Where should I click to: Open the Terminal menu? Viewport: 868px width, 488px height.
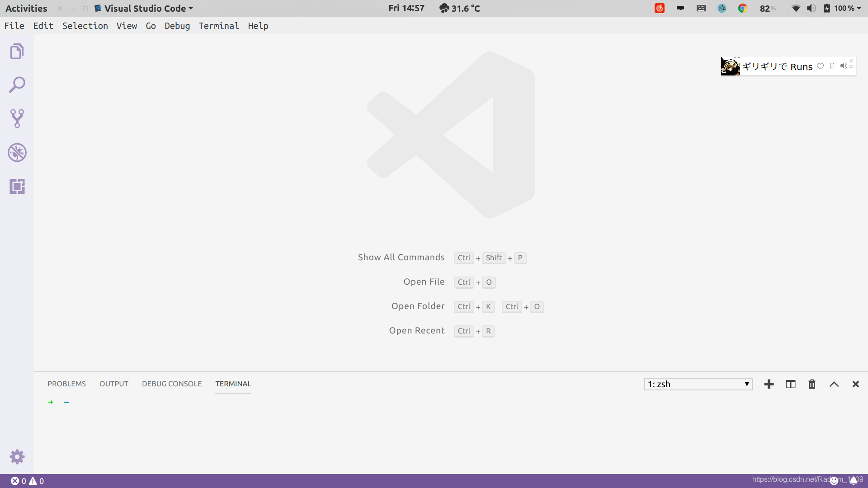[x=219, y=26]
